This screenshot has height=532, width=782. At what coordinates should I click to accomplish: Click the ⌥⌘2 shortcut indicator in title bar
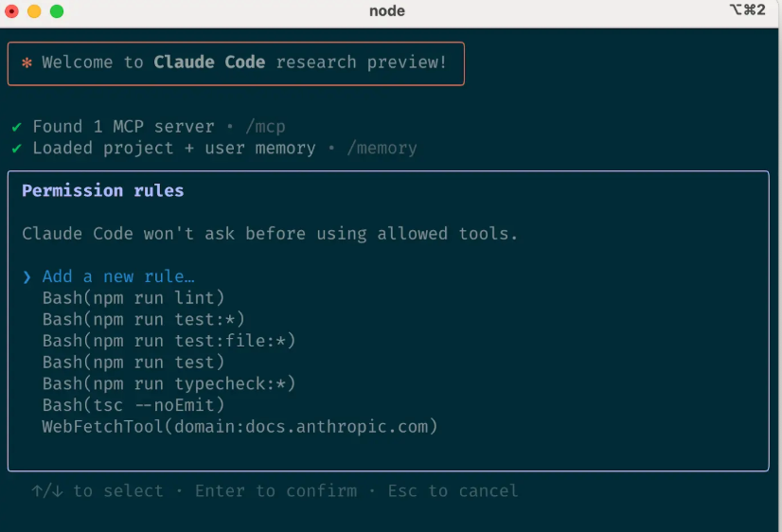pyautogui.click(x=747, y=10)
